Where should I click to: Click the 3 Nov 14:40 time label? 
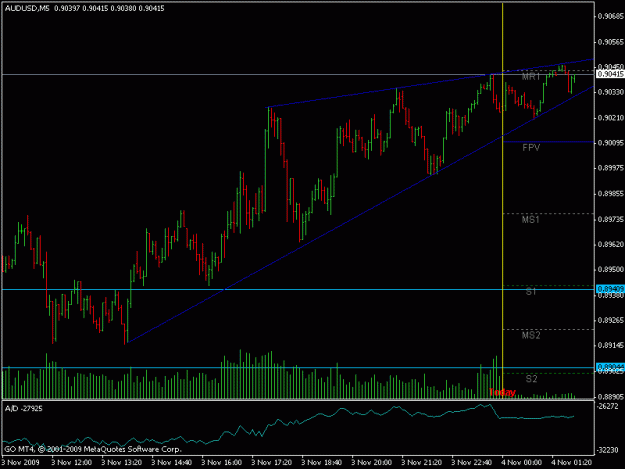click(172, 463)
